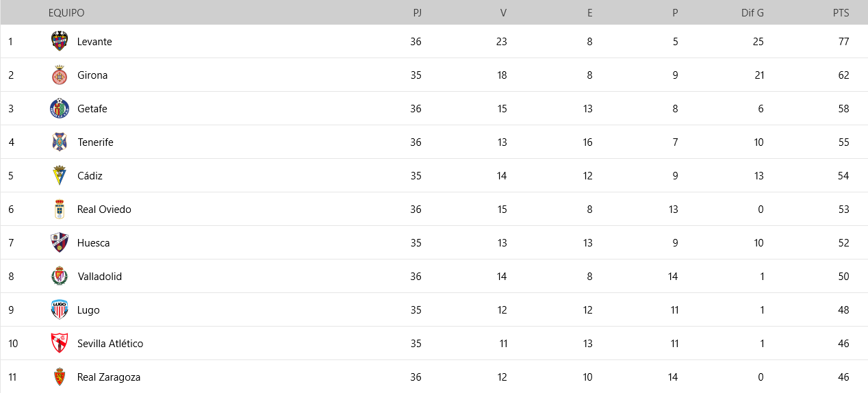
Task: Select the Huesca club badge
Action: (x=60, y=242)
